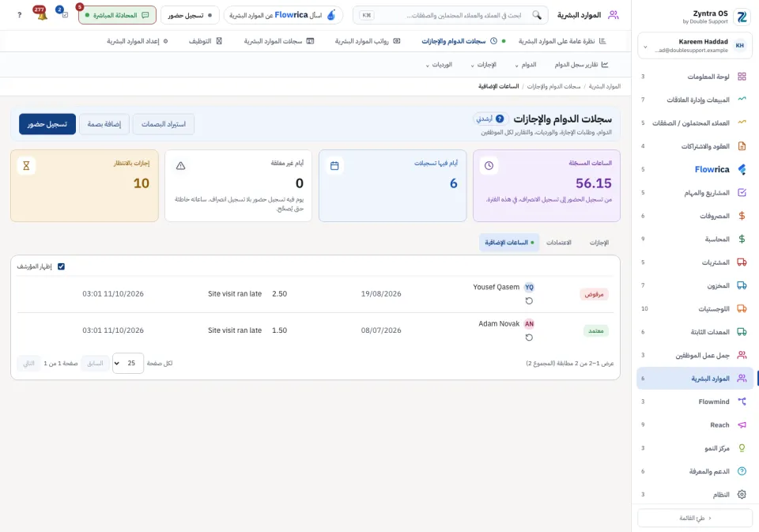Click restore icon under Adam Novak
The width and height of the screenshot is (759, 532).
[x=529, y=338]
